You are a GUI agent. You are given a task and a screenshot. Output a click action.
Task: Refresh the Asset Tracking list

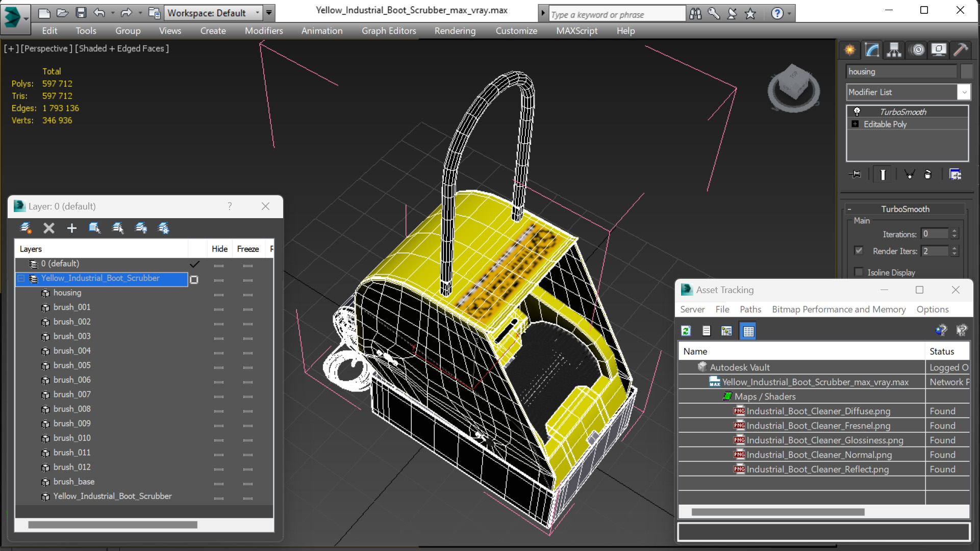point(686,331)
